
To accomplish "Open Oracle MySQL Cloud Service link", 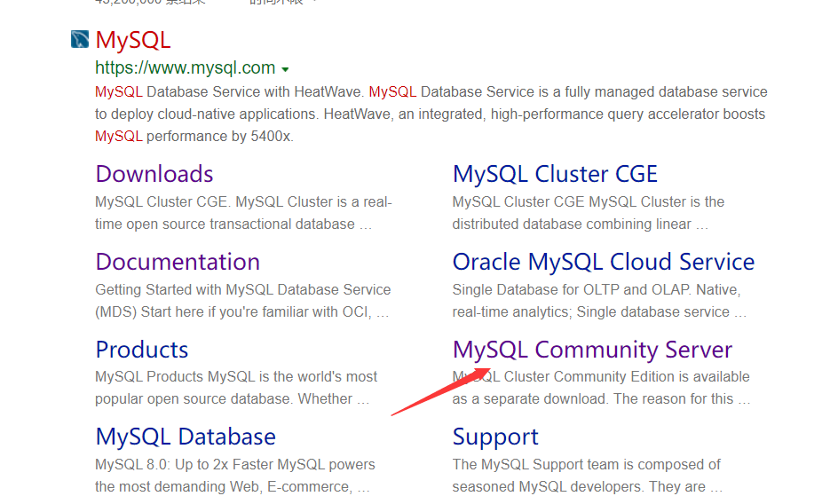I will pos(604,262).
